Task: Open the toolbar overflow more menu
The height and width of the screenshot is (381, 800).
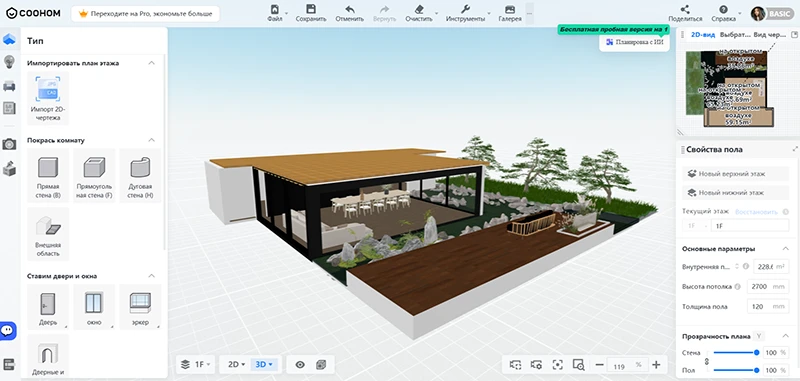Action: click(x=529, y=14)
